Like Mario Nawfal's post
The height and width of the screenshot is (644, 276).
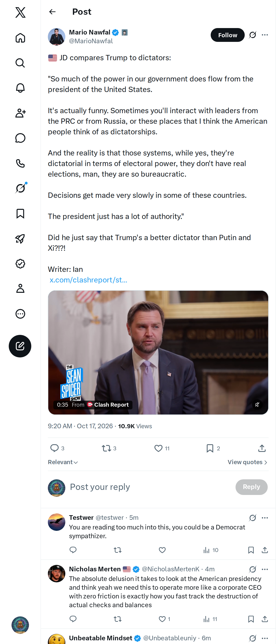pyautogui.click(x=158, y=448)
